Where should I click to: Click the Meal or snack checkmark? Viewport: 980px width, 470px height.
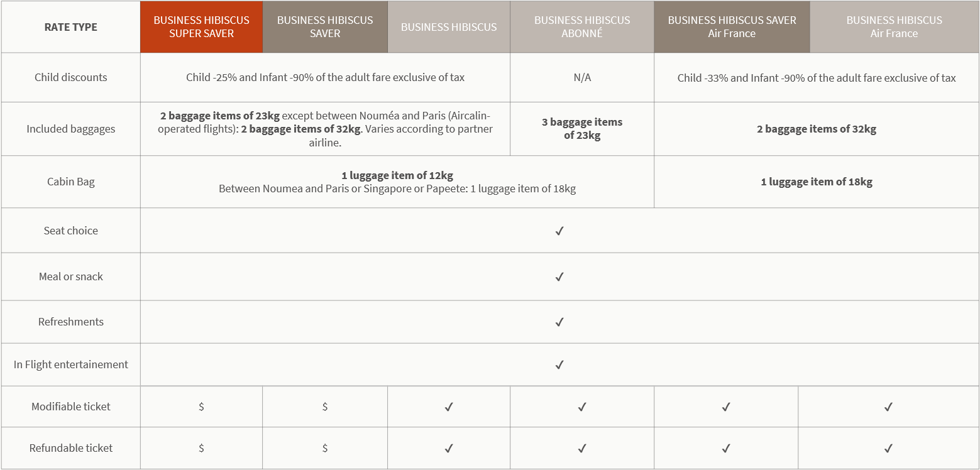click(x=559, y=277)
